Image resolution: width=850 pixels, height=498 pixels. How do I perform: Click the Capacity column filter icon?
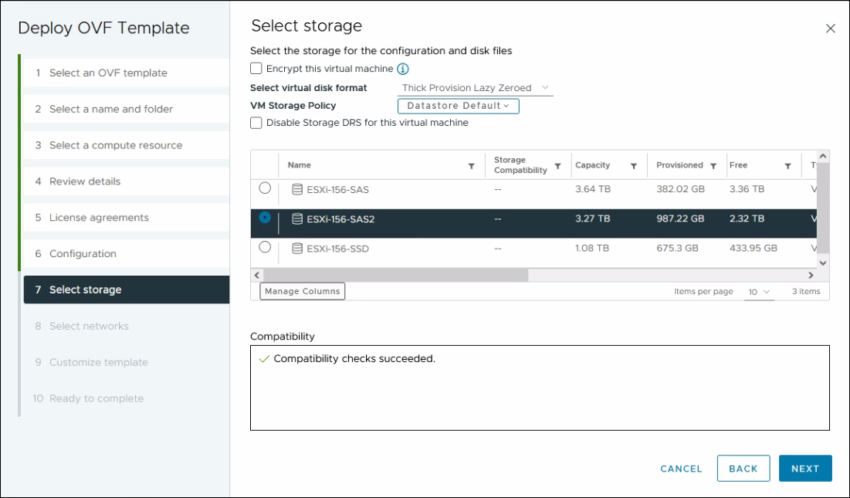click(634, 166)
